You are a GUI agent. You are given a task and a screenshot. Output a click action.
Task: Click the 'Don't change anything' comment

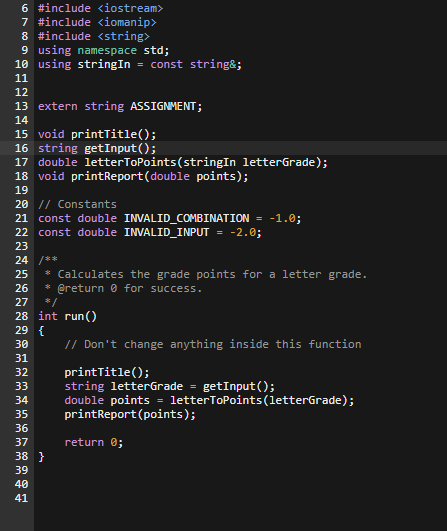[x=213, y=344]
